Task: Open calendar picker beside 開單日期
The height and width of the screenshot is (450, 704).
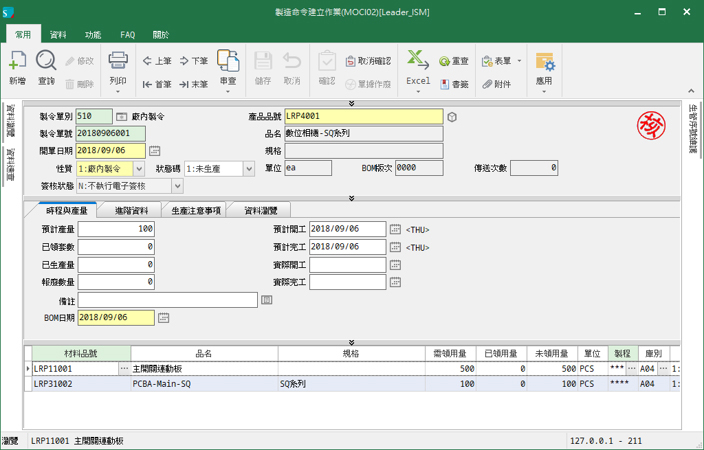Action: (155, 151)
